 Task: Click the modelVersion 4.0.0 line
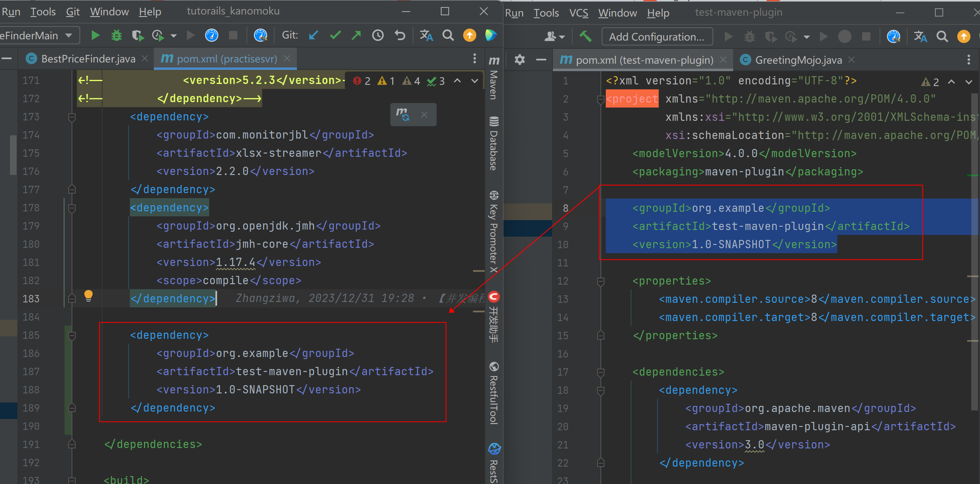click(x=744, y=153)
